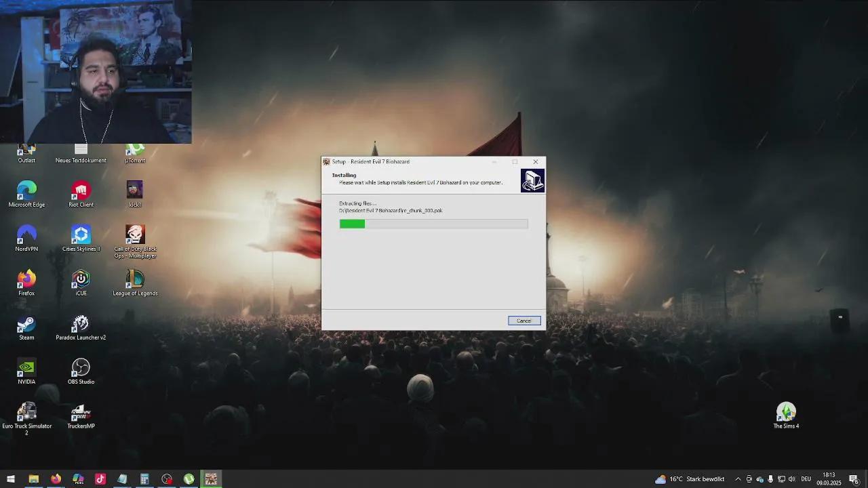
Task: Open the Windows Start menu
Action: 11,479
